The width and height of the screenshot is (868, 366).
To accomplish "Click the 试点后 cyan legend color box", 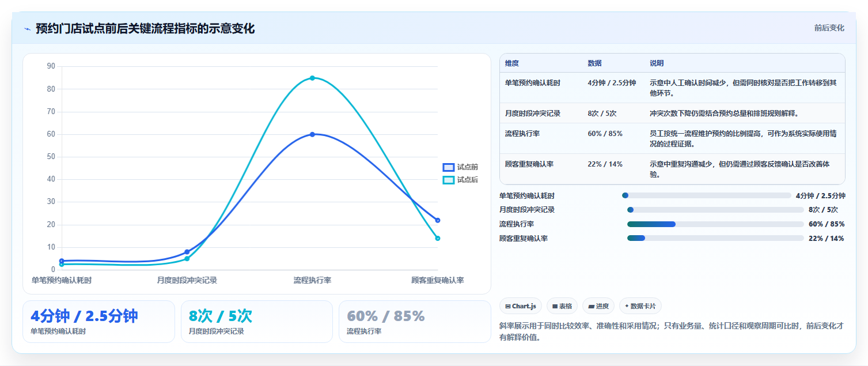I will click(x=449, y=180).
